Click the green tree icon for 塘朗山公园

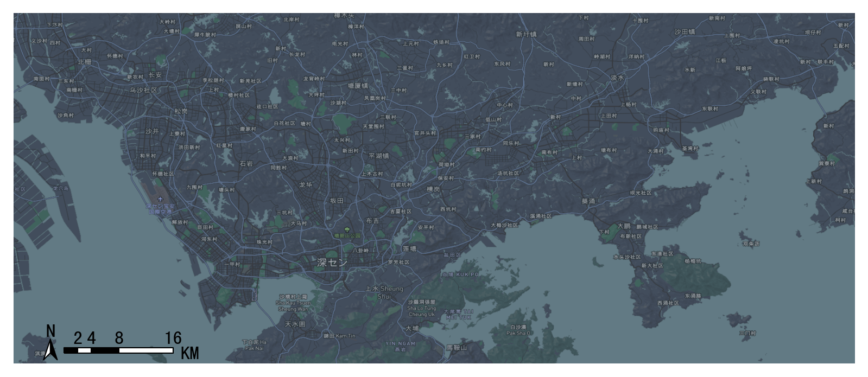[x=347, y=229]
